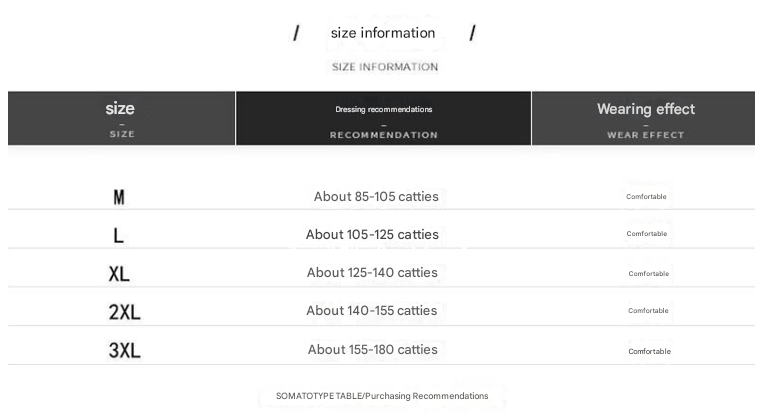The image size is (772, 413).
Task: Click "Comfortable" in the M row
Action: (646, 197)
